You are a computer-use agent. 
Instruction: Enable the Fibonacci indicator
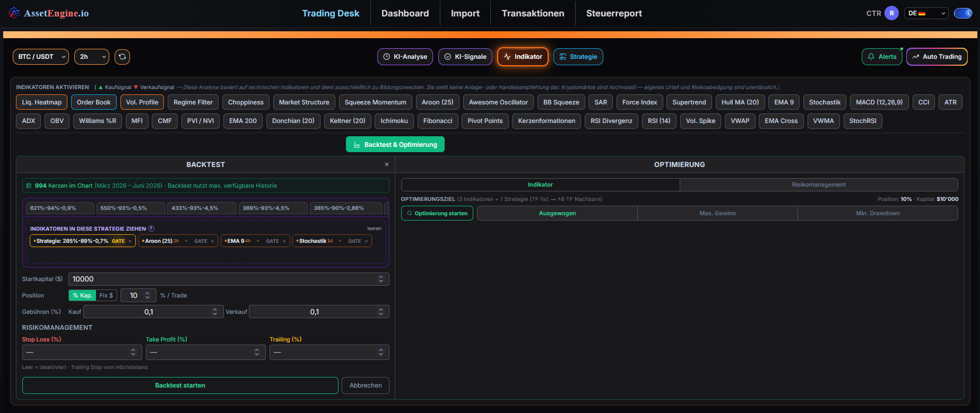(x=438, y=121)
